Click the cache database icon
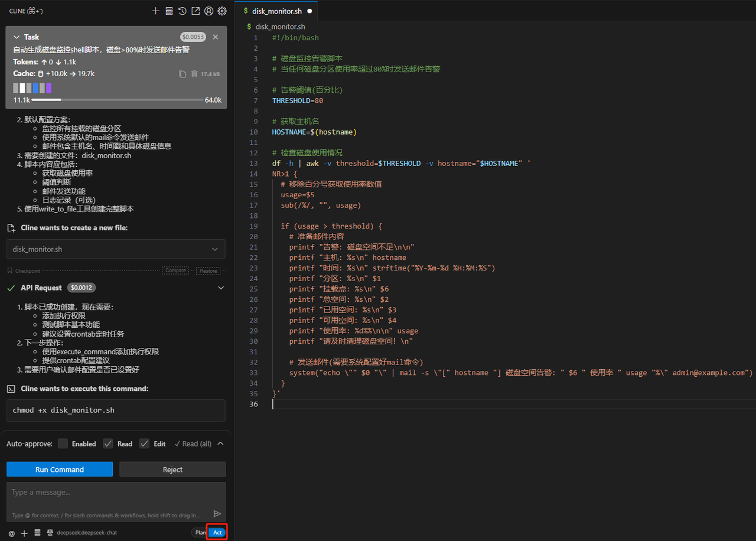Viewport: 756px width, 541px height. coord(41,74)
